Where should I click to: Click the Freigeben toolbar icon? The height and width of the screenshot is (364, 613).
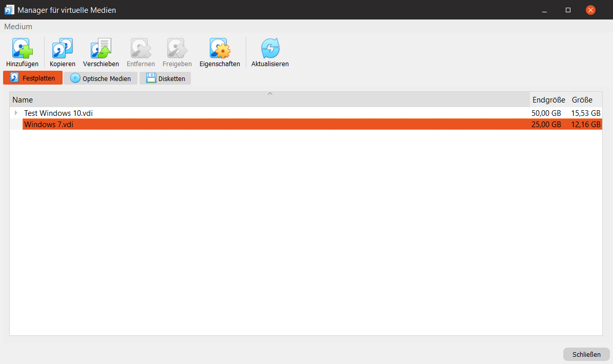pyautogui.click(x=177, y=48)
